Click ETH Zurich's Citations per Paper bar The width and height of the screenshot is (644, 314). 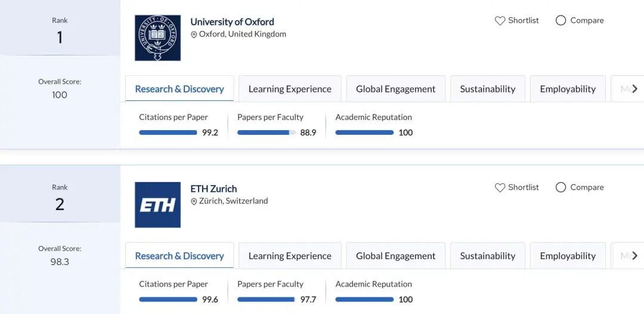coord(168,300)
